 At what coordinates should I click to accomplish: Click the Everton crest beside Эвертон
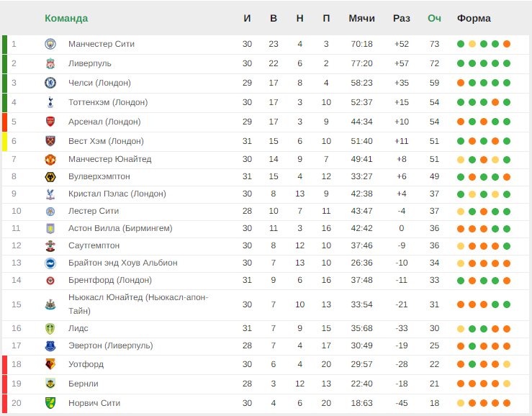tap(50, 345)
